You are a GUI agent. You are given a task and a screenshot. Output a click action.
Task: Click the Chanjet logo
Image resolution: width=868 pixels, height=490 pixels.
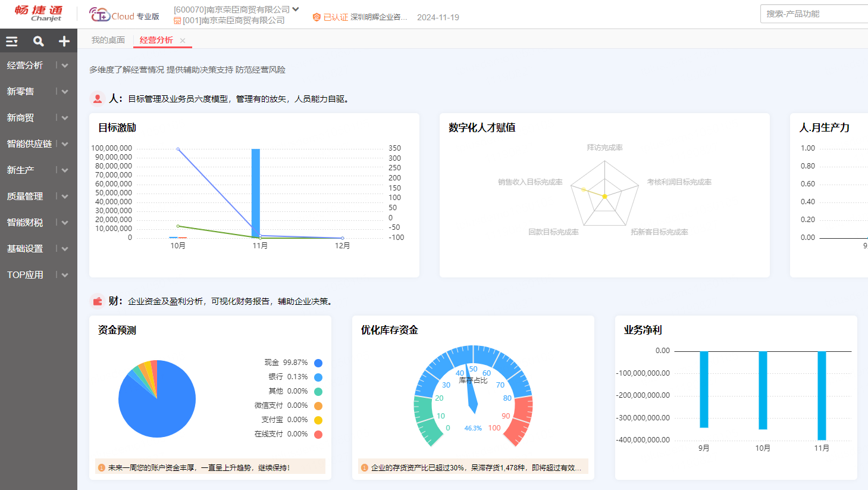tap(39, 13)
